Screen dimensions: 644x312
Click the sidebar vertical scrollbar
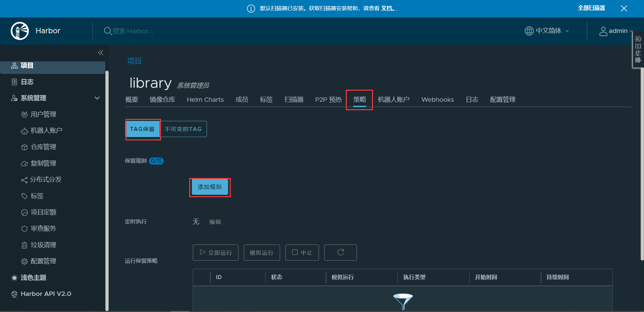pos(107,191)
